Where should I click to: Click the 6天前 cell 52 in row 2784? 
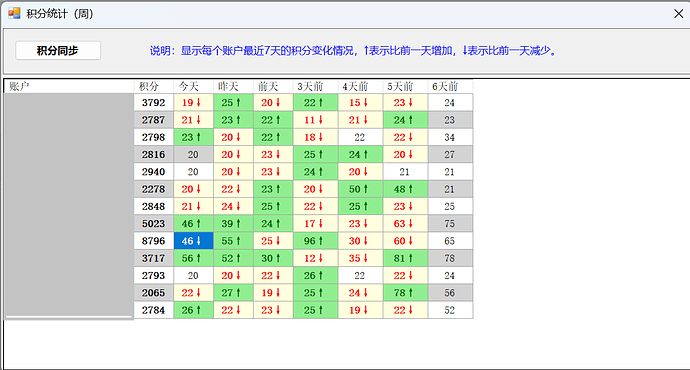click(x=450, y=310)
